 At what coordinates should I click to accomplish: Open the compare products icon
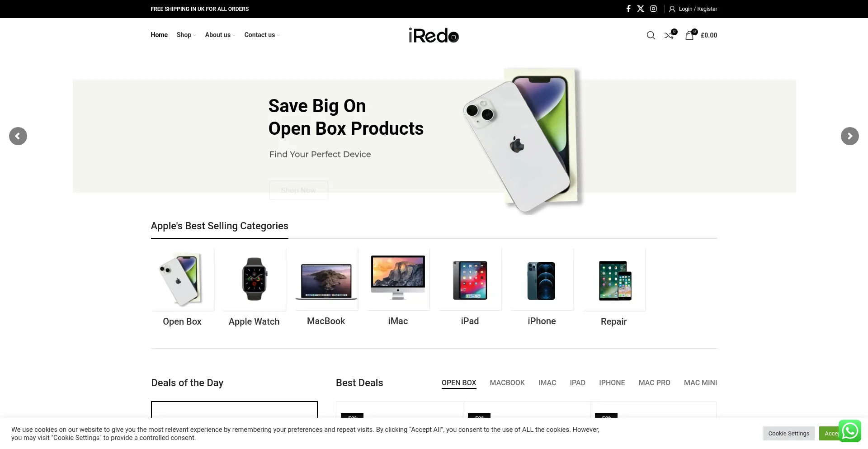point(670,35)
